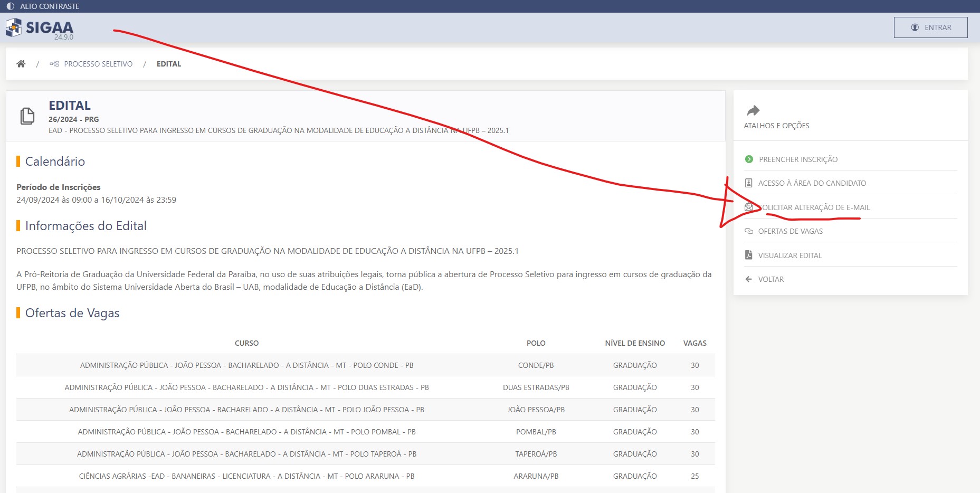The width and height of the screenshot is (980, 493).
Task: Open Visualizar Edital shortcut
Action: pos(789,255)
